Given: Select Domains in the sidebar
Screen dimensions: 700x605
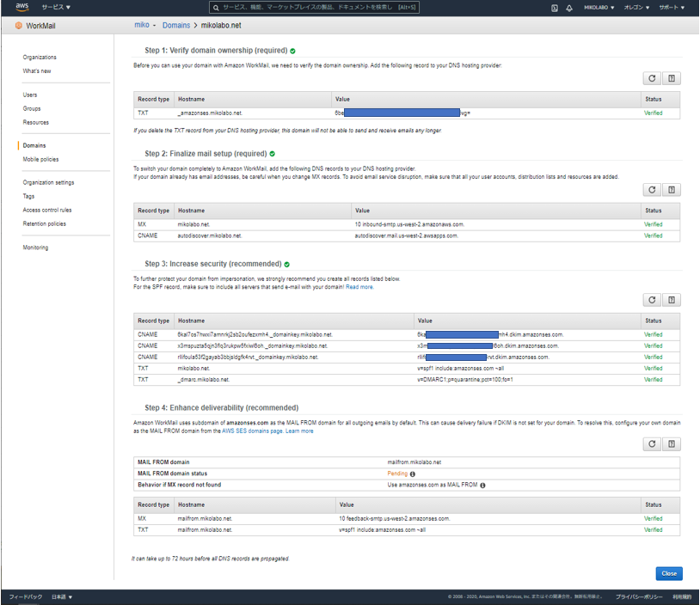Looking at the screenshot, I should pyautogui.click(x=34, y=145).
